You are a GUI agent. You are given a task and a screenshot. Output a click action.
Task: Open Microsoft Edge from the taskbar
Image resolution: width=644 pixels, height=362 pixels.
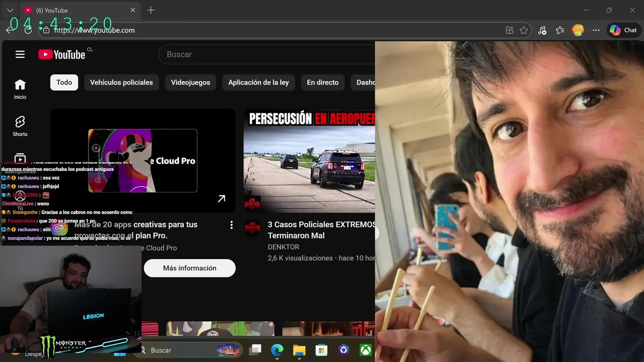(277, 350)
